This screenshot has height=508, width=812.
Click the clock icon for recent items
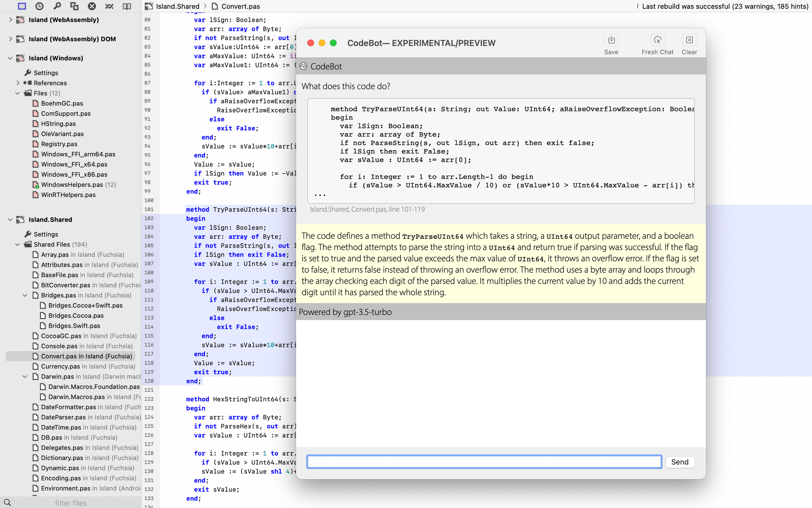pyautogui.click(x=40, y=6)
